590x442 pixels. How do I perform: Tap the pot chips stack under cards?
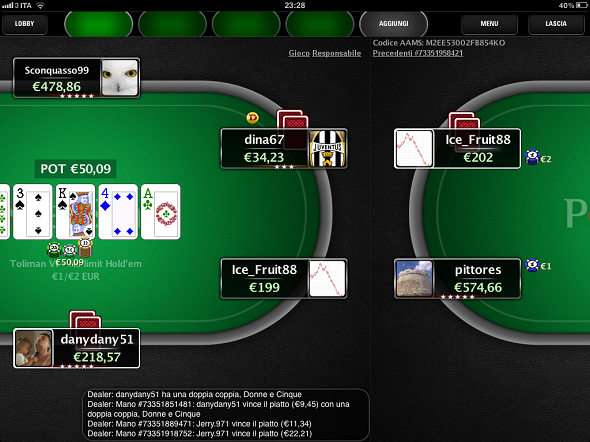[70, 248]
